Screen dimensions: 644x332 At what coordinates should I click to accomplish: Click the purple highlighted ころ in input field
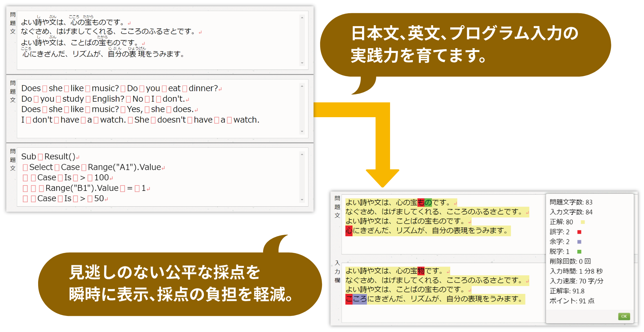pos(360,299)
